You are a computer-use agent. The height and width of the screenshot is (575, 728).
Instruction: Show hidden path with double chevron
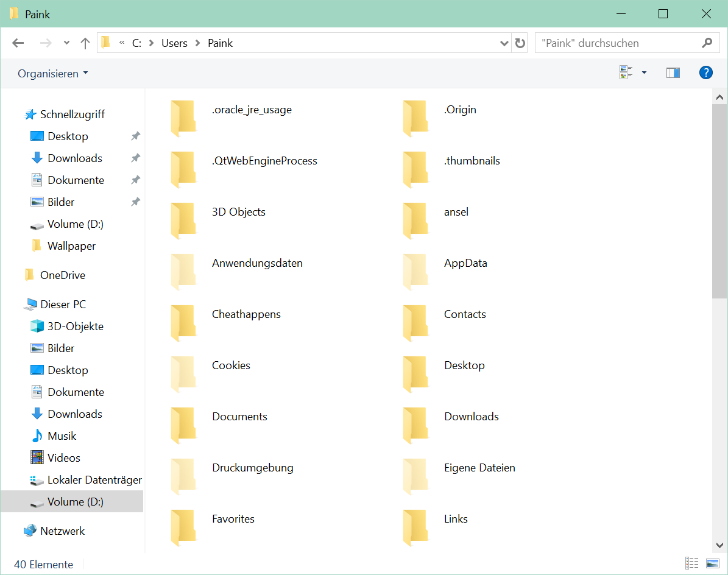(122, 43)
